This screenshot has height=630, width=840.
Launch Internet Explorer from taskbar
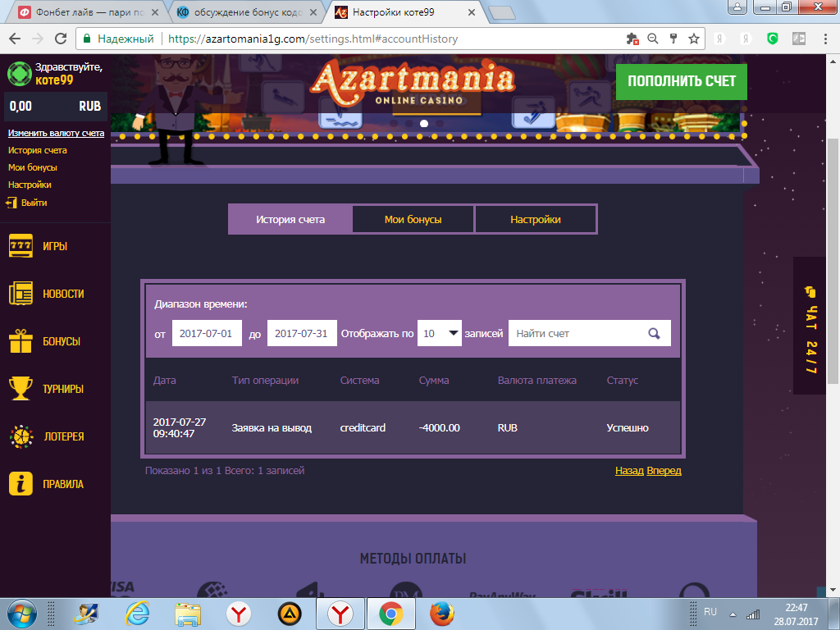point(137,614)
